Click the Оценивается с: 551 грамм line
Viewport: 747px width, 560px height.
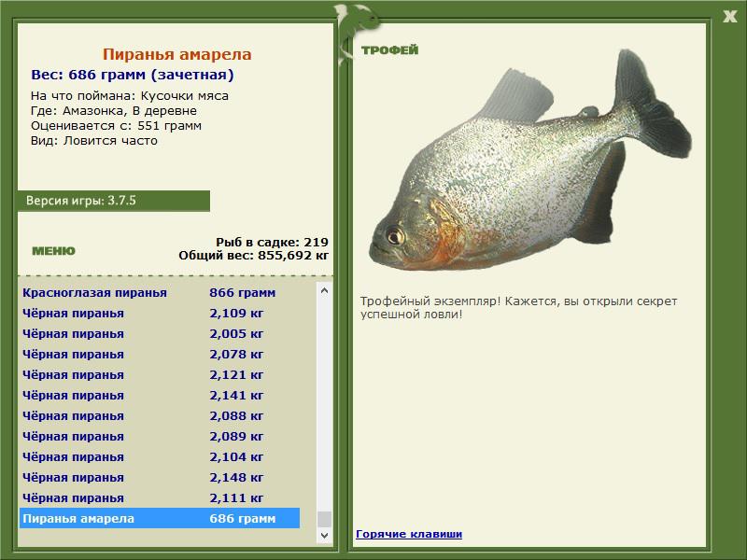click(116, 126)
